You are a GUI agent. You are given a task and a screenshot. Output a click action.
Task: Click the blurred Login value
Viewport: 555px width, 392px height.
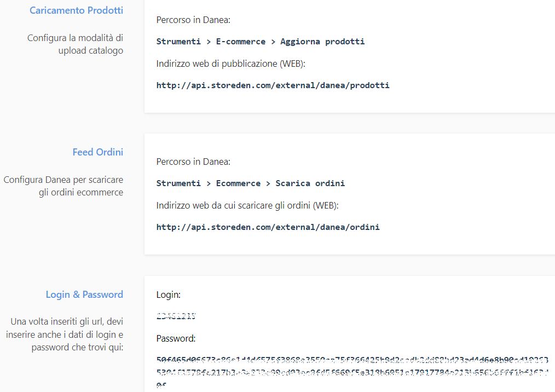tap(176, 316)
